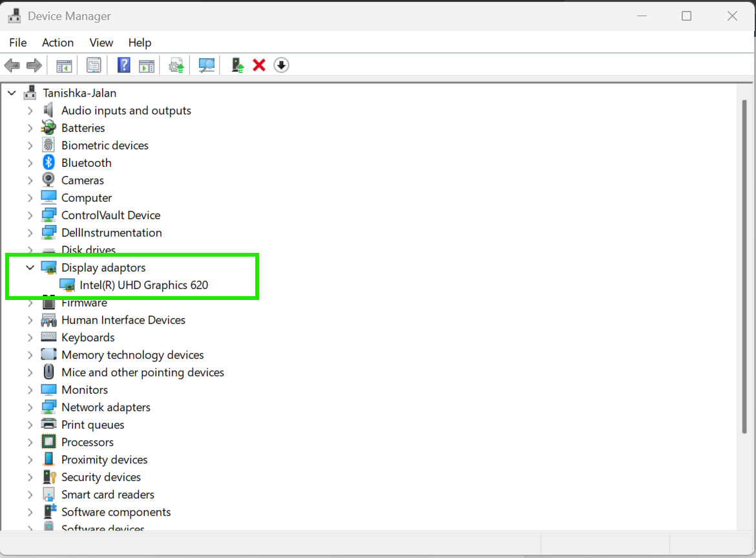Go forward using the toolbar arrow

(34, 65)
